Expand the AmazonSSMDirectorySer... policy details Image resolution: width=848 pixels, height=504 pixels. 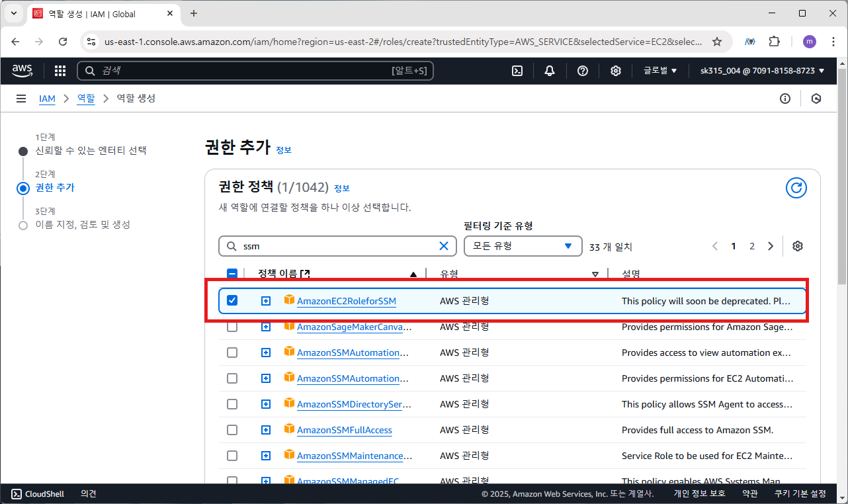(x=266, y=404)
